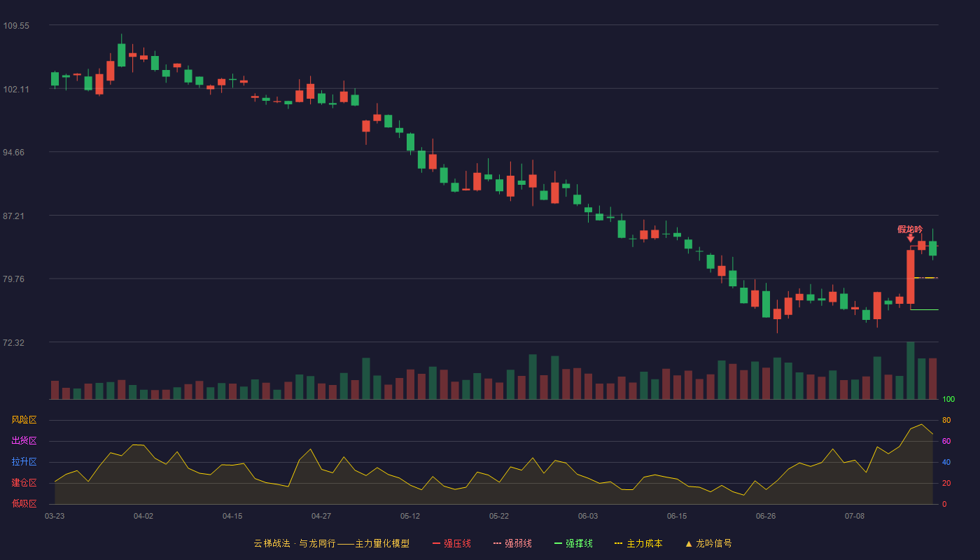This screenshot has width=980, height=560.
Task: Select the 风险区 zone label
Action: point(24,420)
